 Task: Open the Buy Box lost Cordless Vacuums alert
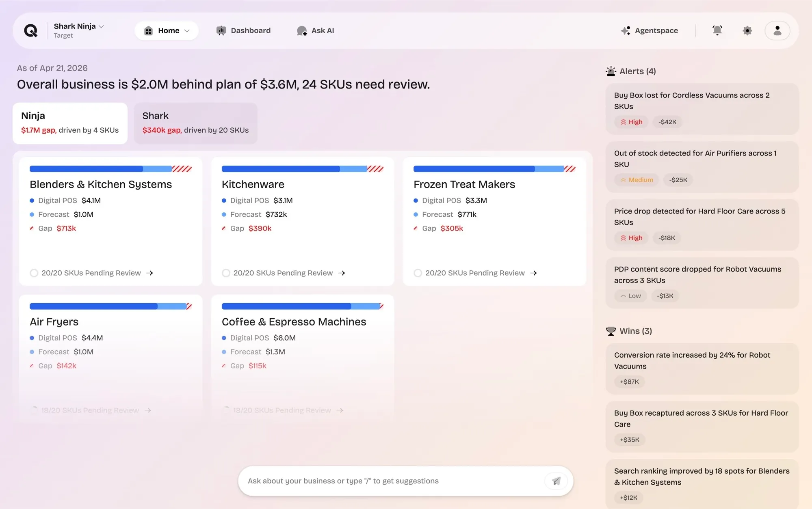(702, 109)
